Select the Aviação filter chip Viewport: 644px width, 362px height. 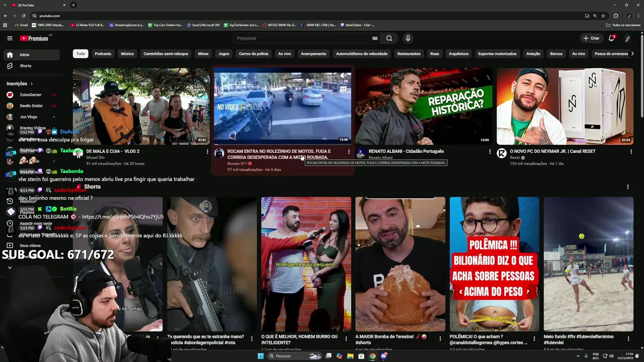click(x=533, y=54)
